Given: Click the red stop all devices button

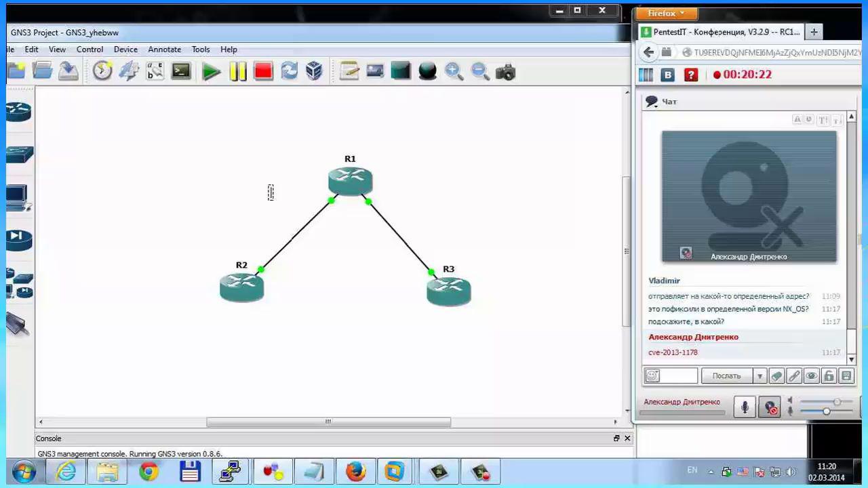Looking at the screenshot, I should 263,71.
